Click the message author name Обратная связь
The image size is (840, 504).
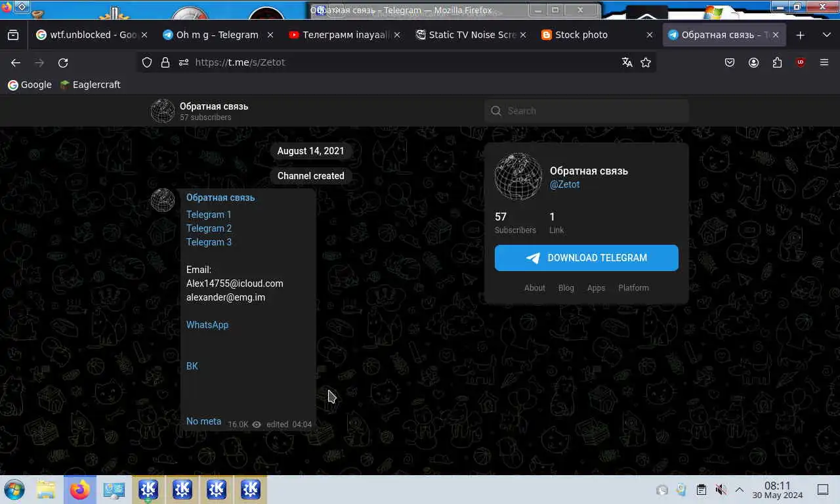point(220,198)
